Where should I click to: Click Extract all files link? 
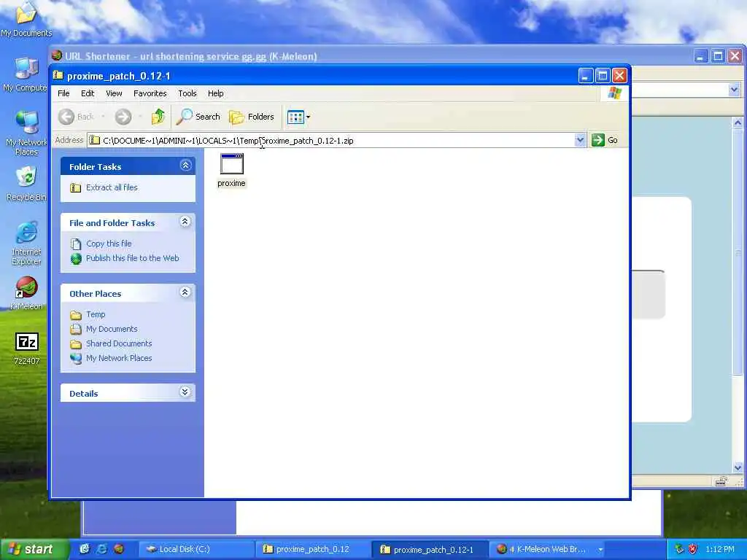(112, 187)
